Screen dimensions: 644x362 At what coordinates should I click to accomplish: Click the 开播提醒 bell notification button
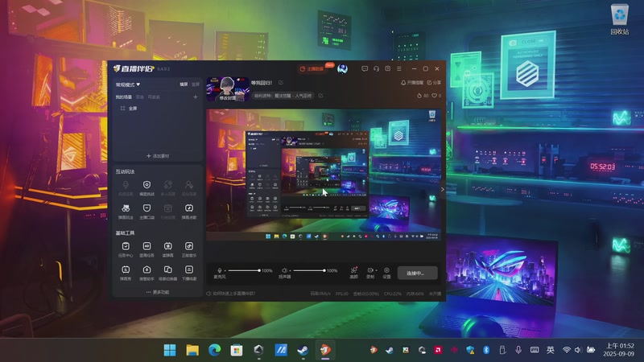tap(412, 83)
